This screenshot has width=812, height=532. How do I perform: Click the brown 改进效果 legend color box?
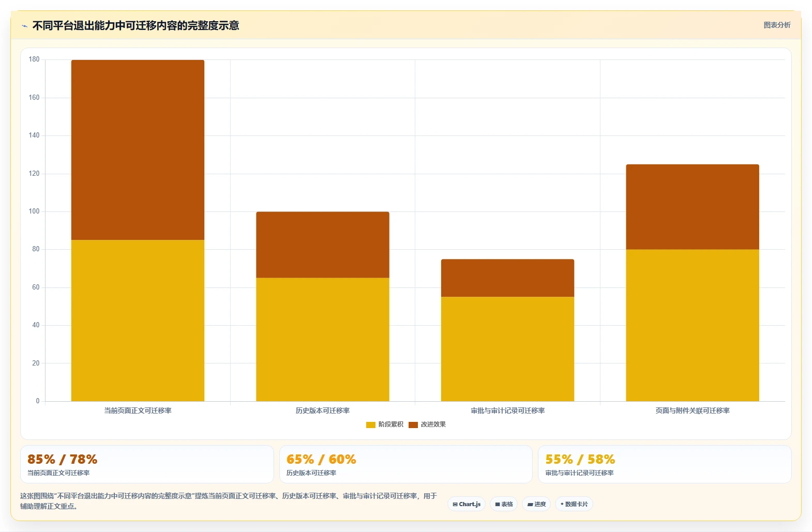click(x=413, y=425)
